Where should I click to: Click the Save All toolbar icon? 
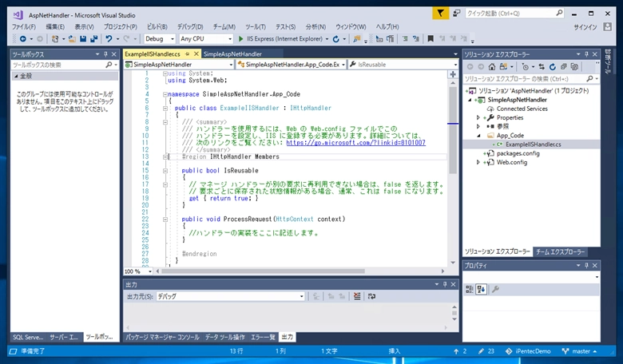[93, 39]
